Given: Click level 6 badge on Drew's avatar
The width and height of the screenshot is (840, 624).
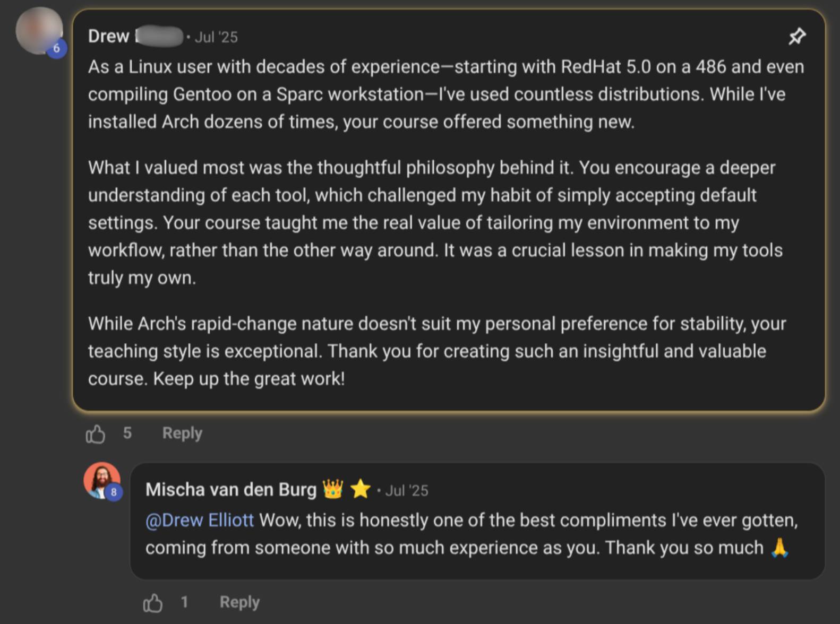Looking at the screenshot, I should 56,48.
